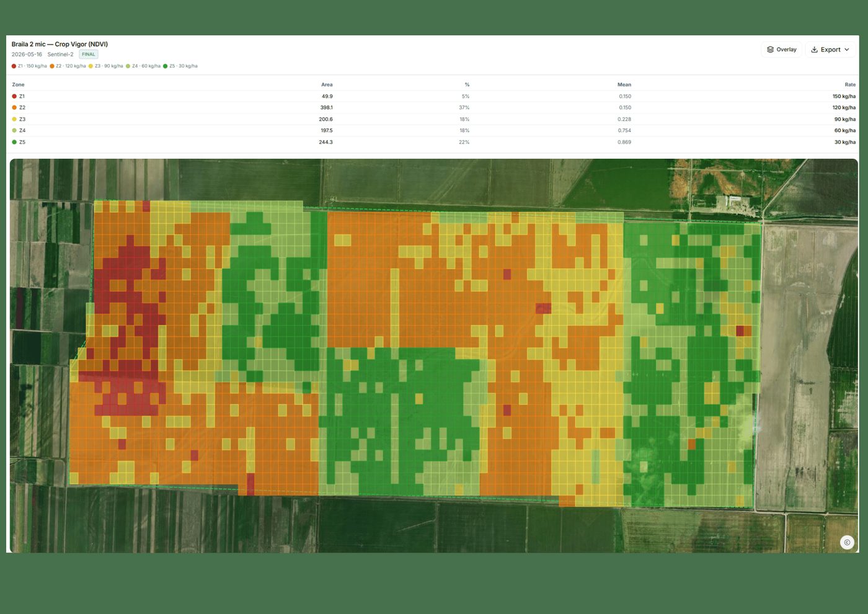Click the mean value 0.754
This screenshot has height=614, width=868.
pos(624,131)
